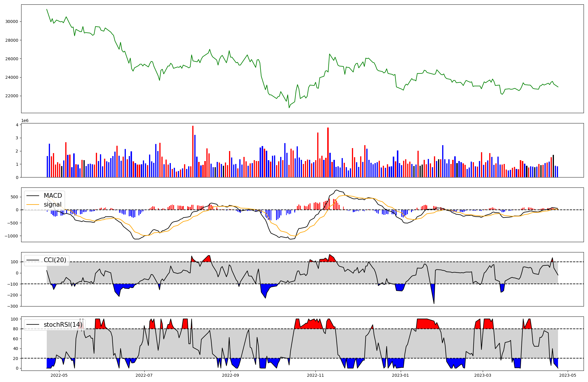Image resolution: width=588 pixels, height=382 pixels.
Task: Click the stochRSI(14) legend label
Action: pos(63,325)
